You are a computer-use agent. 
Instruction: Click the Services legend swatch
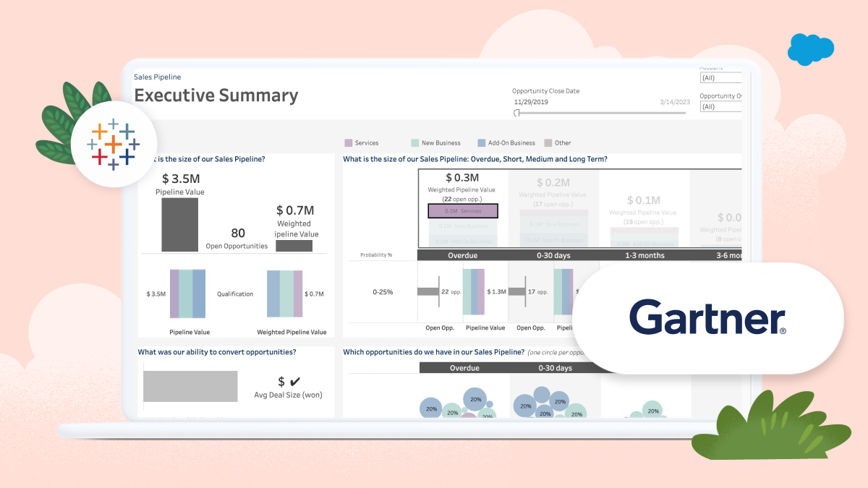click(348, 142)
